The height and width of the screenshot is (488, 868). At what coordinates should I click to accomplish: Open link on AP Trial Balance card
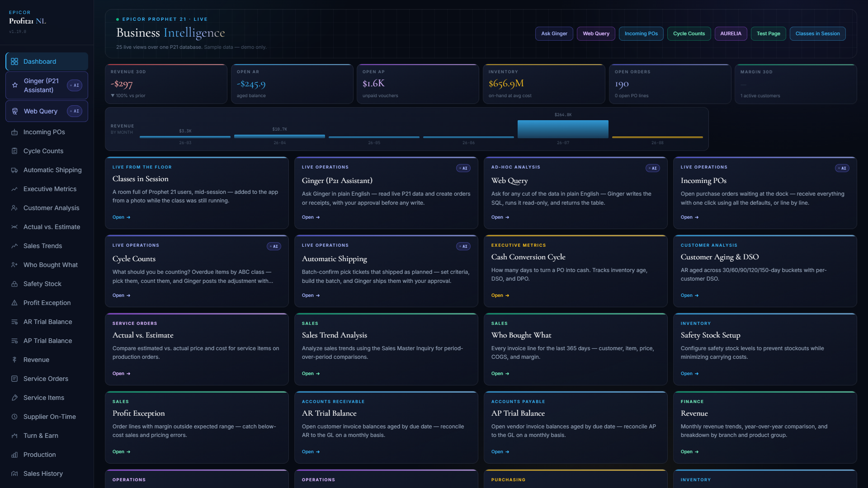point(500,452)
